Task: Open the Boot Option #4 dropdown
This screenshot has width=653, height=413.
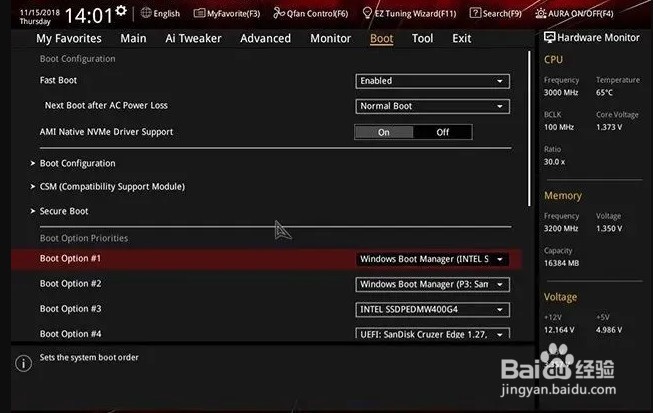Action: (432, 334)
